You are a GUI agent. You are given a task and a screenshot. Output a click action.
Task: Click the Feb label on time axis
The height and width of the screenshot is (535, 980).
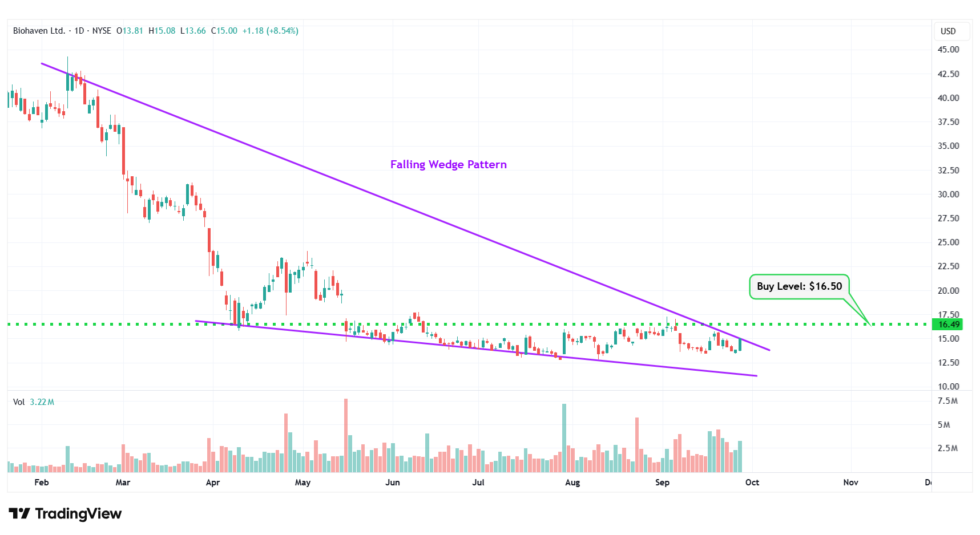(42, 483)
